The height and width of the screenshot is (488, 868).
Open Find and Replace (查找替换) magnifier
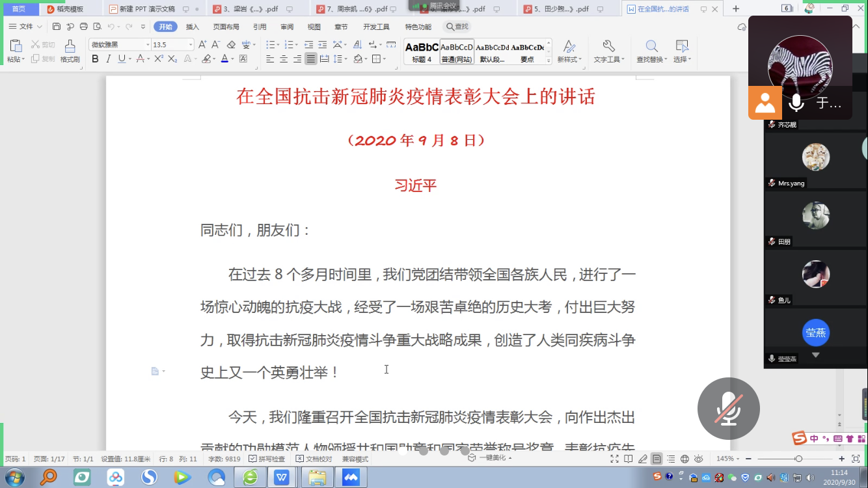pyautogui.click(x=651, y=46)
